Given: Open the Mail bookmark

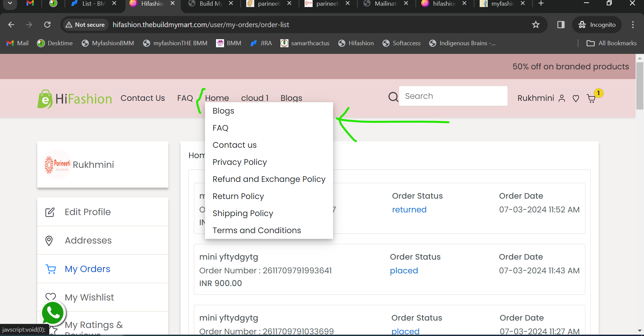Looking at the screenshot, I should (17, 43).
